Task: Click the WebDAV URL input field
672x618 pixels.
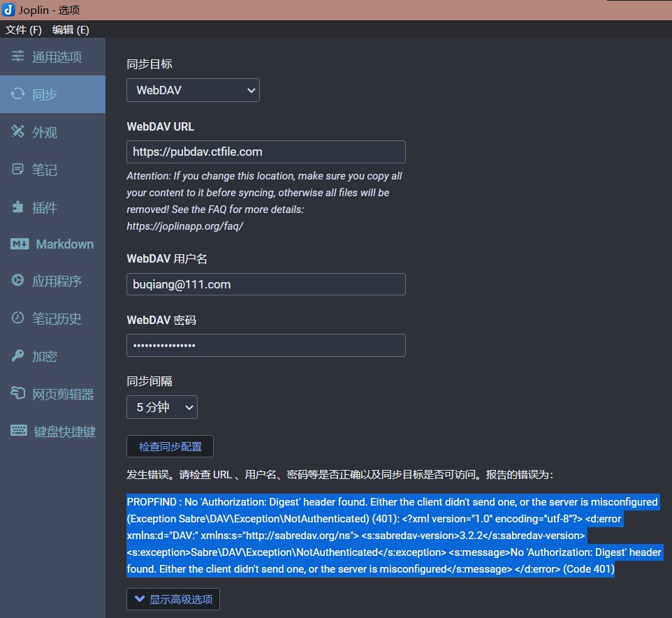Action: pos(265,152)
